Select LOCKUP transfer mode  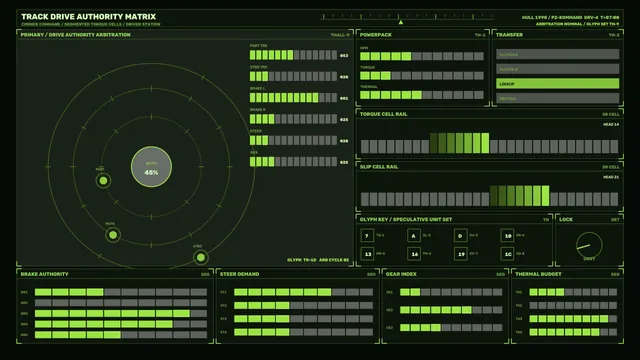click(x=558, y=84)
